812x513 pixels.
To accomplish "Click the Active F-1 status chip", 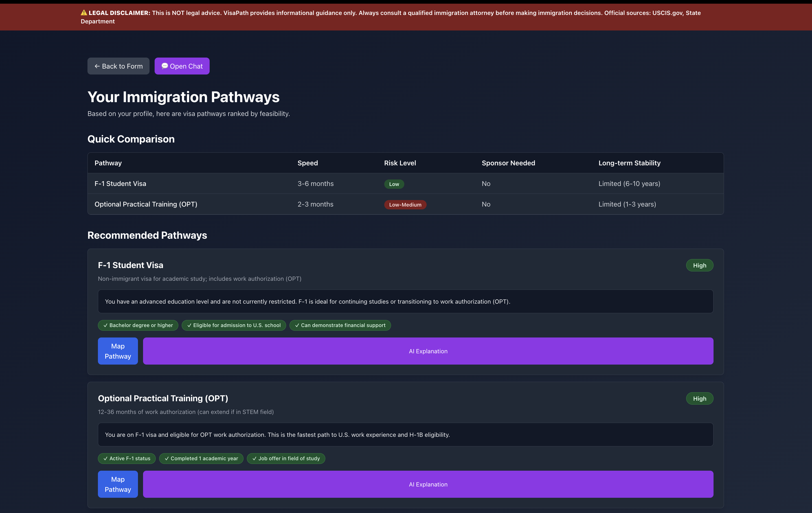I will (x=127, y=458).
